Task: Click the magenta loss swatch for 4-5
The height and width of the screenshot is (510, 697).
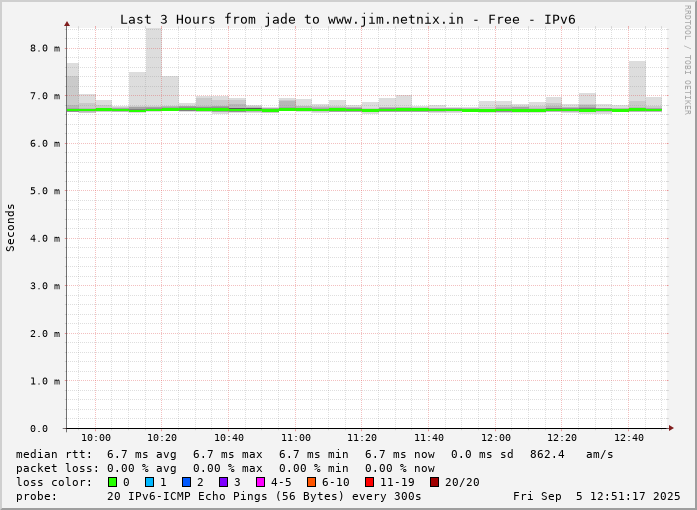Action: [260, 482]
